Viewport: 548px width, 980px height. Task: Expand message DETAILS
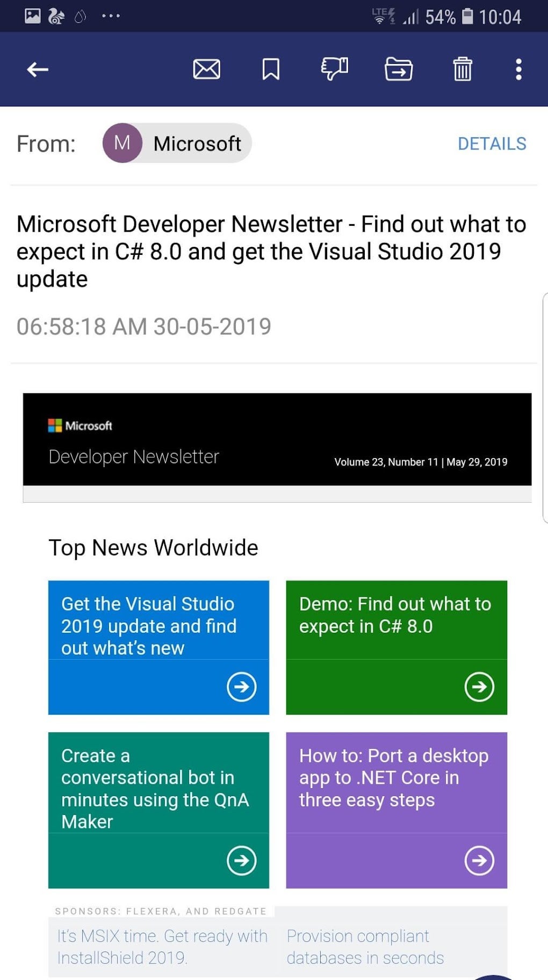492,144
